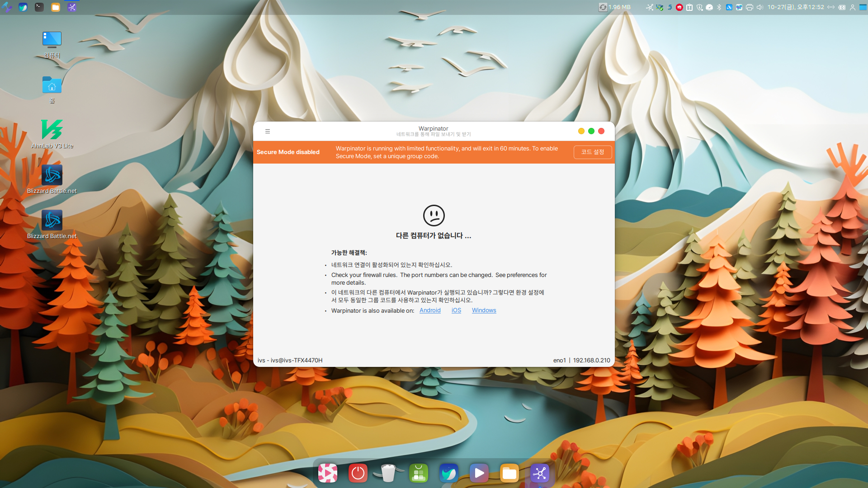868x488 pixels.
Task: Open the Android download link
Action: tap(429, 310)
